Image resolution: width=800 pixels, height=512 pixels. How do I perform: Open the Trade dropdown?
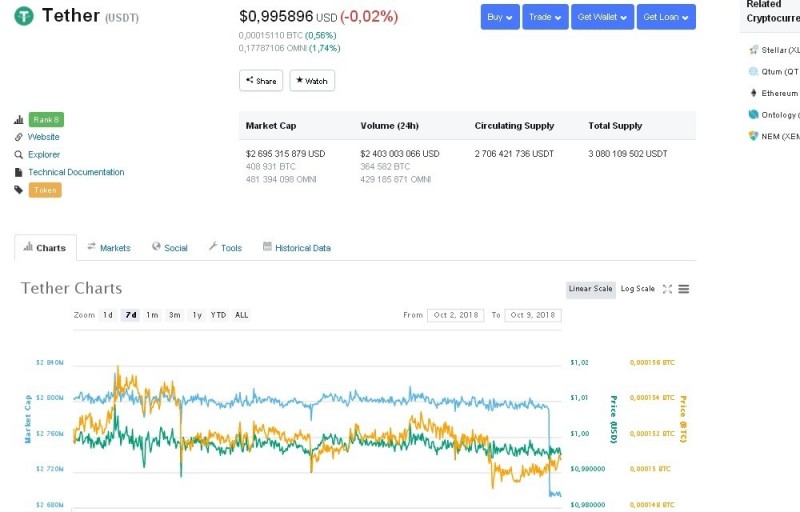[545, 17]
